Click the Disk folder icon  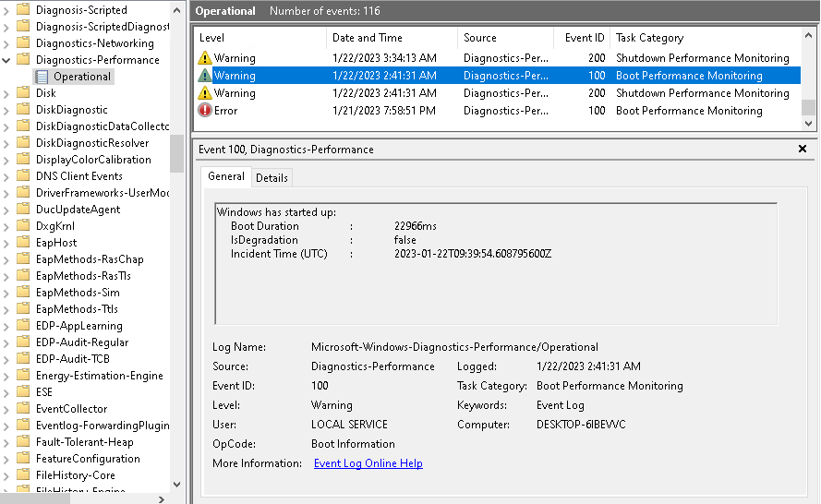click(x=23, y=92)
